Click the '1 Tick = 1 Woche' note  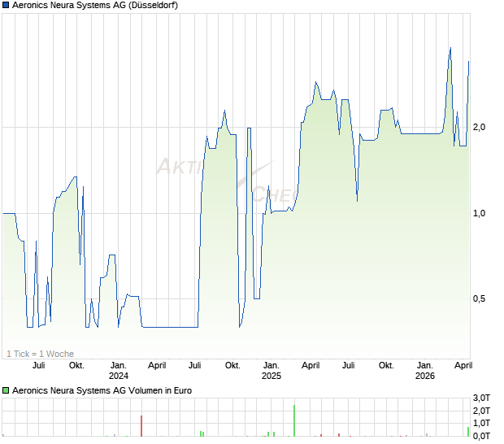click(x=40, y=354)
